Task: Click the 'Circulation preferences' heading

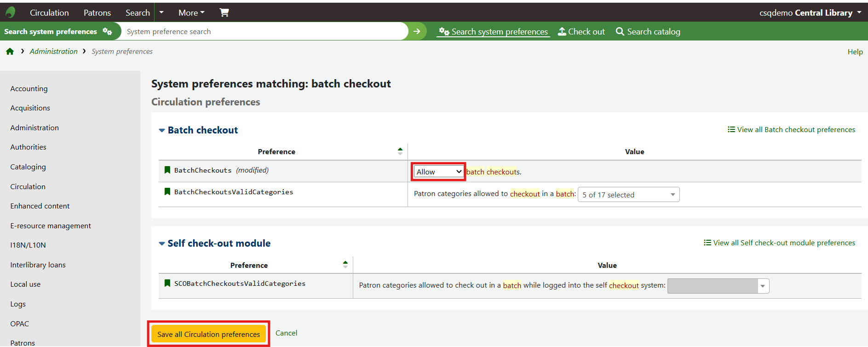Action: point(206,102)
